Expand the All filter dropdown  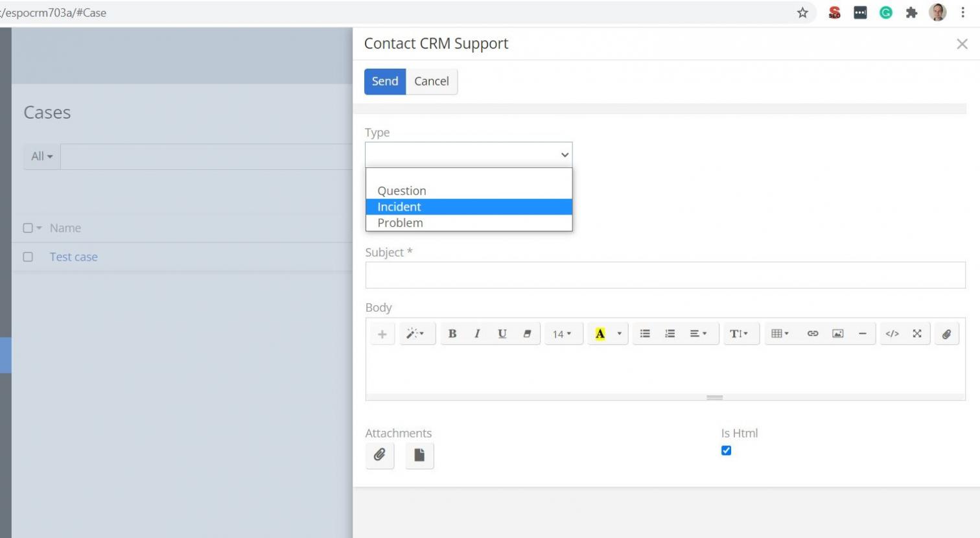(42, 156)
